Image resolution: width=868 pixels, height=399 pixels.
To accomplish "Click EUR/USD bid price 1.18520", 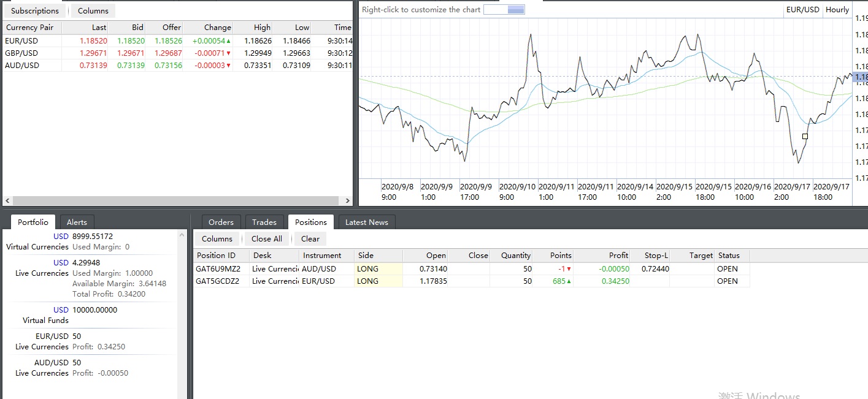I will coord(131,40).
